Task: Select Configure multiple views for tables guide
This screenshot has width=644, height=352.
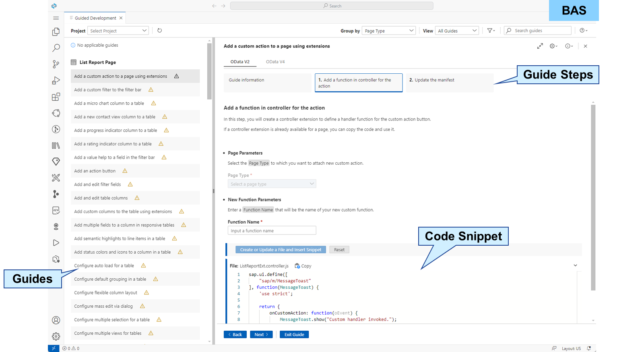Action: point(135,333)
